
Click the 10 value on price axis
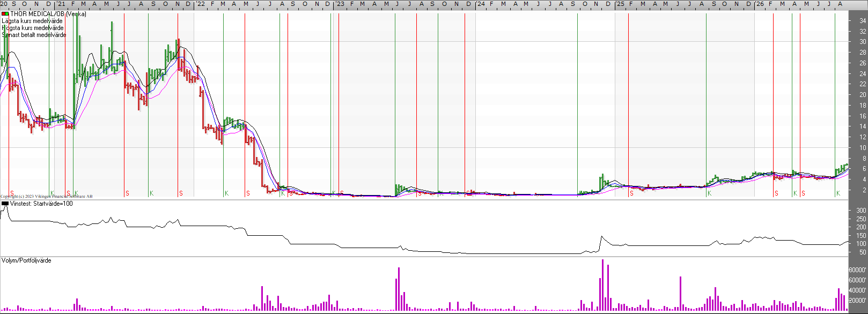click(x=863, y=148)
